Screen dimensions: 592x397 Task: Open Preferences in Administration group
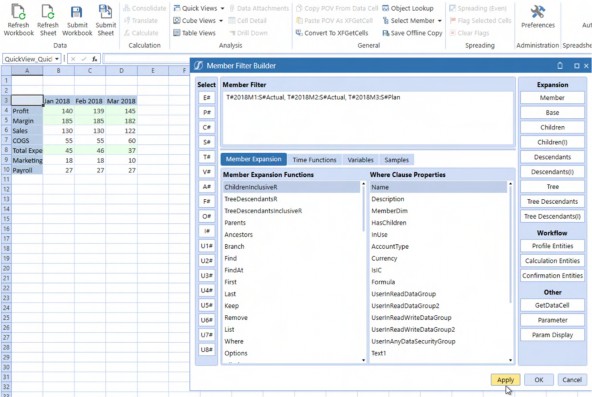click(x=538, y=16)
